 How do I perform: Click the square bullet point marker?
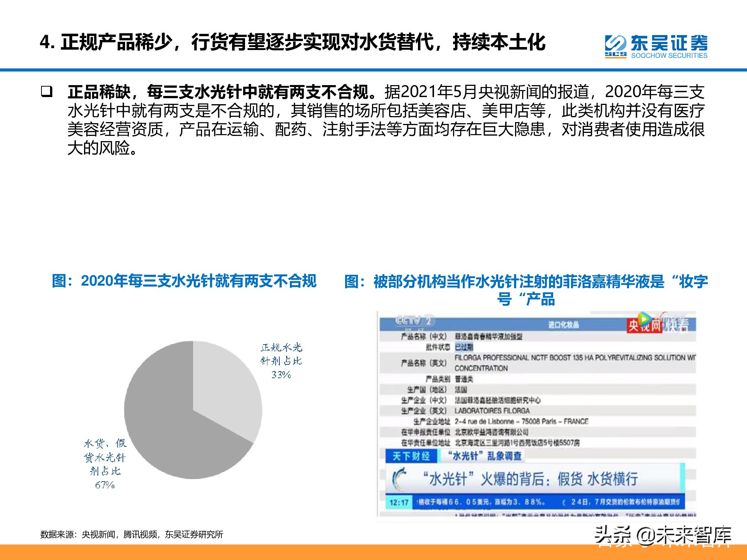[x=46, y=91]
